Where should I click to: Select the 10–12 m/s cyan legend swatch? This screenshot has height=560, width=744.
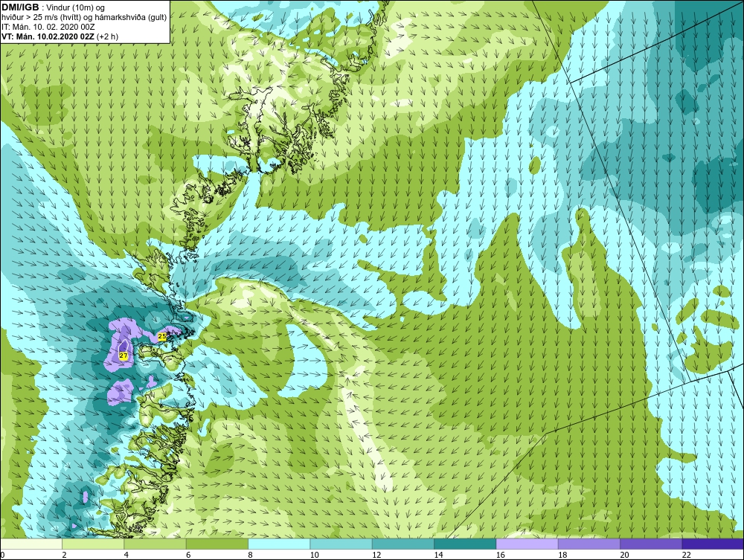click(341, 544)
